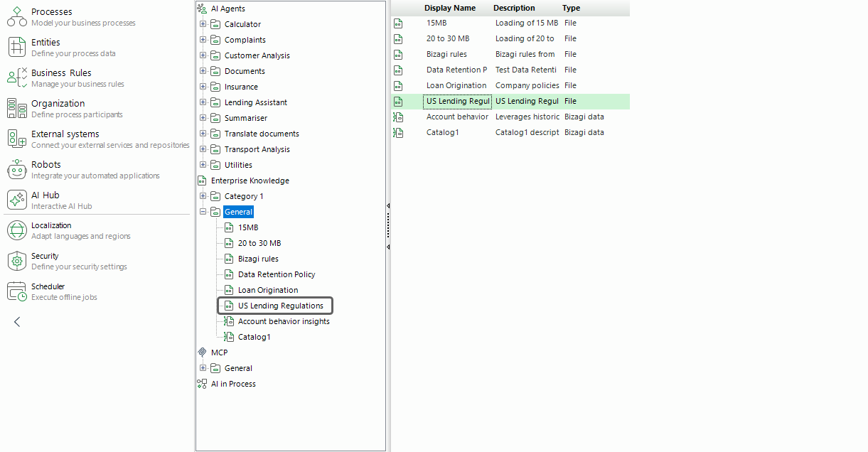Screen dimensions: 868x452
Task: Expand the Category 1 folder
Action: pos(203,196)
